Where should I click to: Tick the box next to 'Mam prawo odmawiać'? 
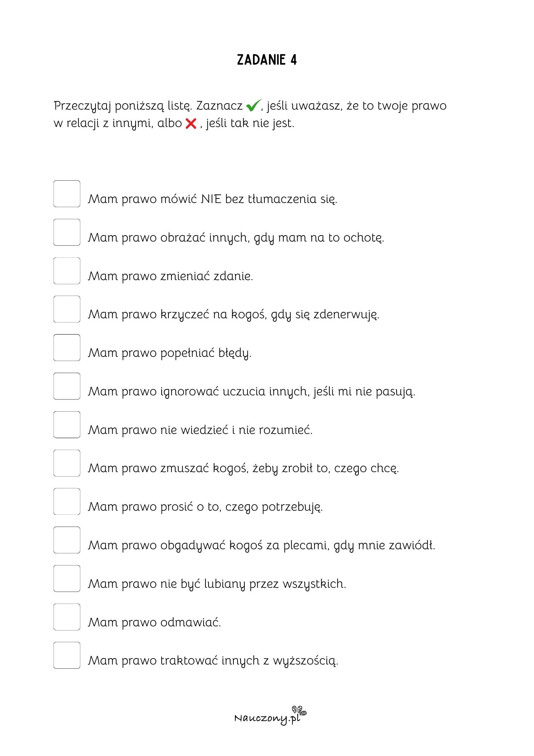(x=67, y=617)
